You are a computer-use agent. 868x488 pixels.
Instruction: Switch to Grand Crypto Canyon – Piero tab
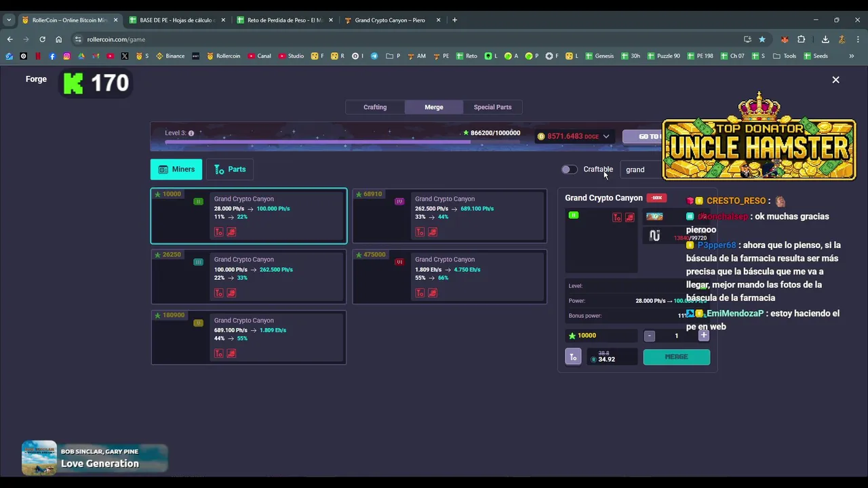click(x=392, y=20)
